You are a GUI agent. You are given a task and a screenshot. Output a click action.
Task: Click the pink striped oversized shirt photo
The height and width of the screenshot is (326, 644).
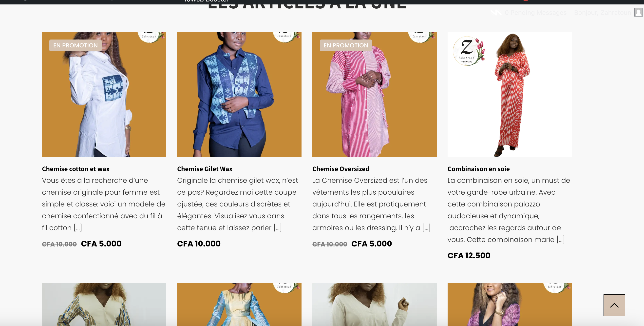[x=375, y=95]
